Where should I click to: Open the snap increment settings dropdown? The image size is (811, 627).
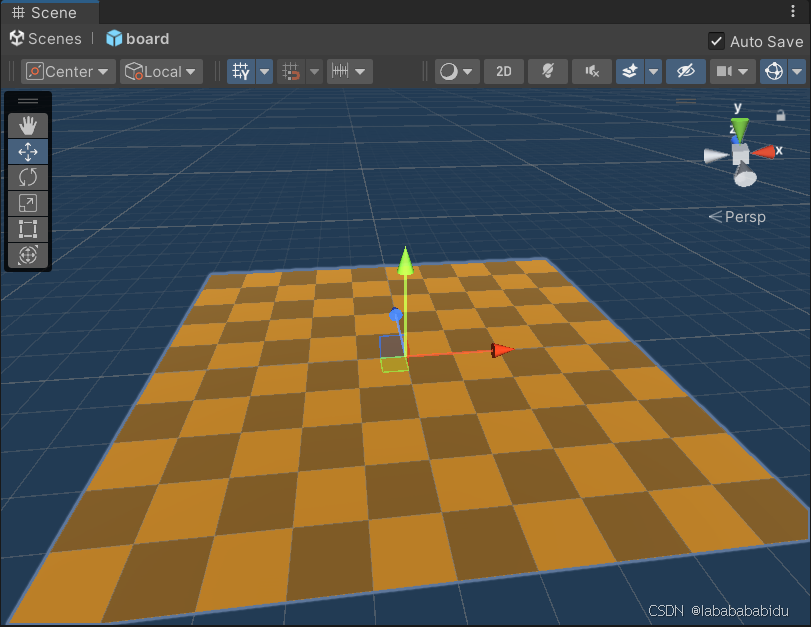pos(349,71)
